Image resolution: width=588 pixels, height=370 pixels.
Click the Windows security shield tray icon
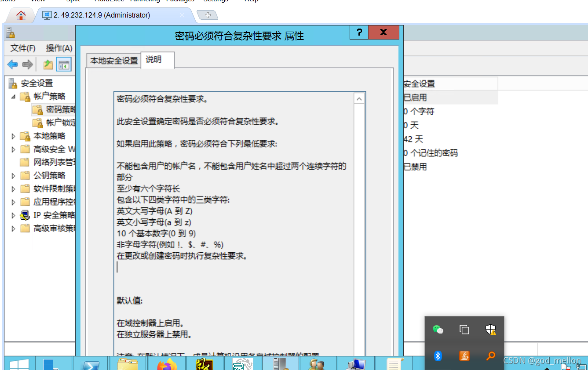[490, 330]
